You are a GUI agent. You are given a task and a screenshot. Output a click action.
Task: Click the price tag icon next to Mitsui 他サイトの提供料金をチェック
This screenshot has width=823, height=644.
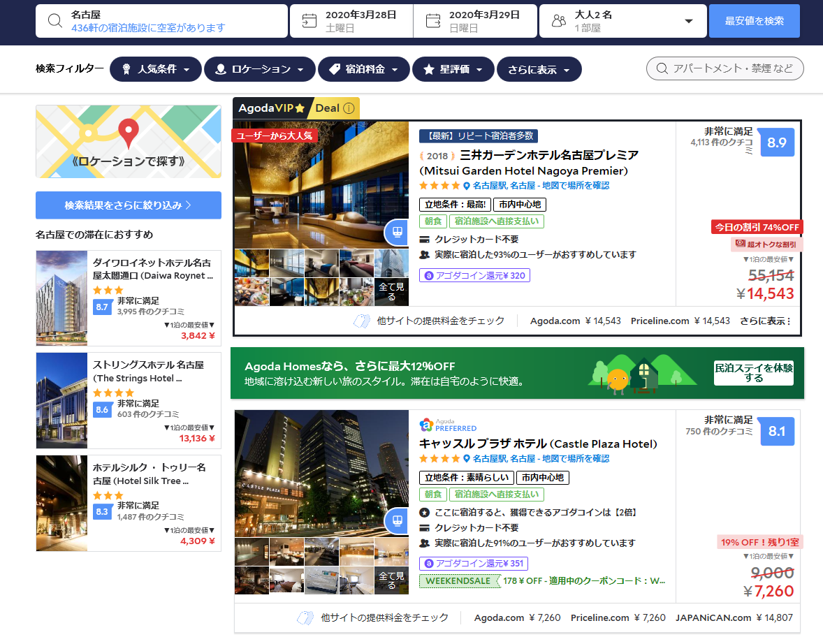pyautogui.click(x=362, y=321)
